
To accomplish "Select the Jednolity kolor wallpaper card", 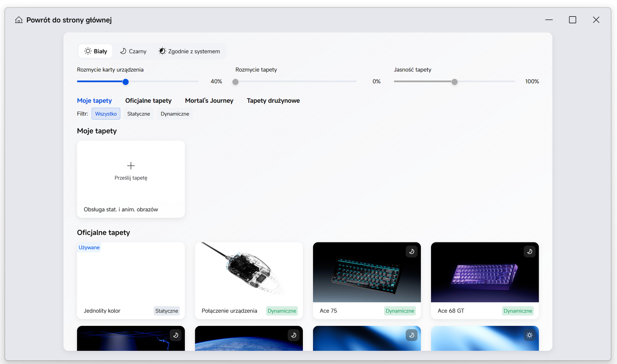I will point(131,281).
